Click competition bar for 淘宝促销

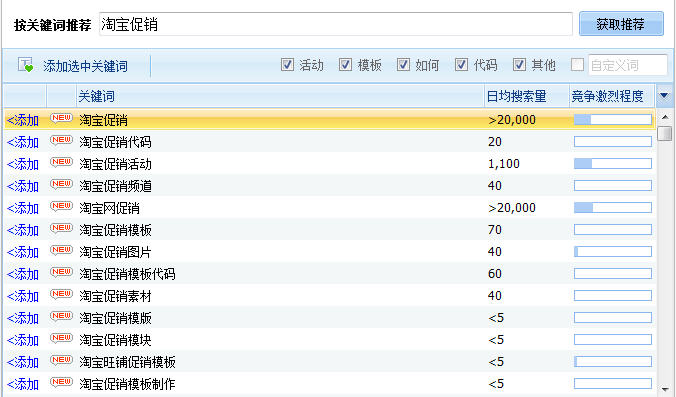coord(613,119)
